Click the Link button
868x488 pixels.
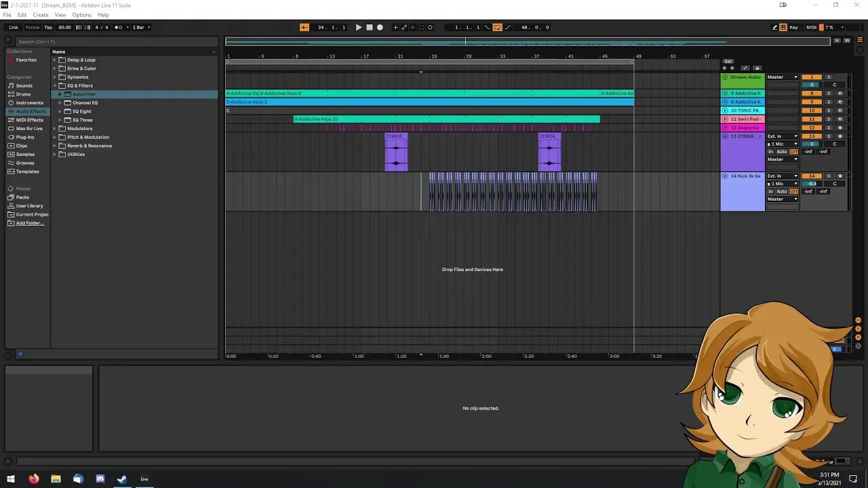(14, 27)
